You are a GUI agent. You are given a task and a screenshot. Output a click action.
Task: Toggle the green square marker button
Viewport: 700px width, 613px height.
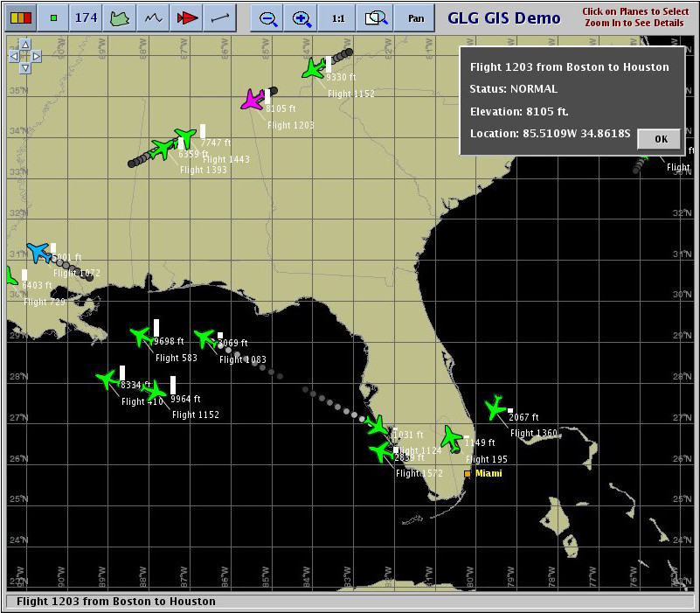pos(53,17)
